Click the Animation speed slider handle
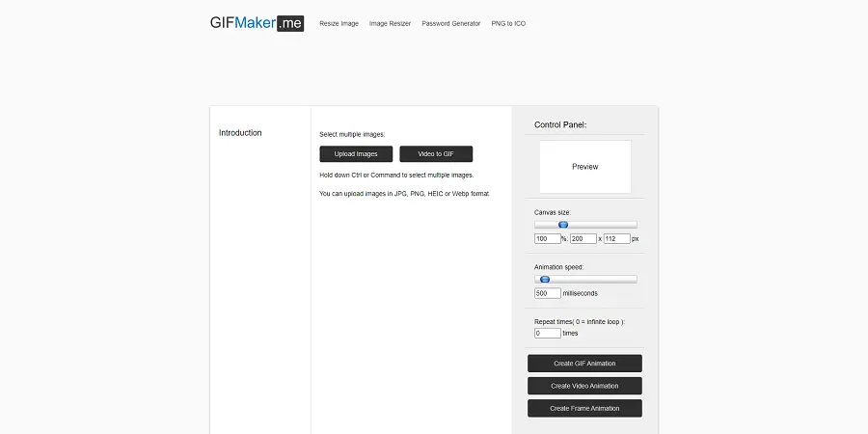The width and height of the screenshot is (868, 434). click(x=544, y=280)
